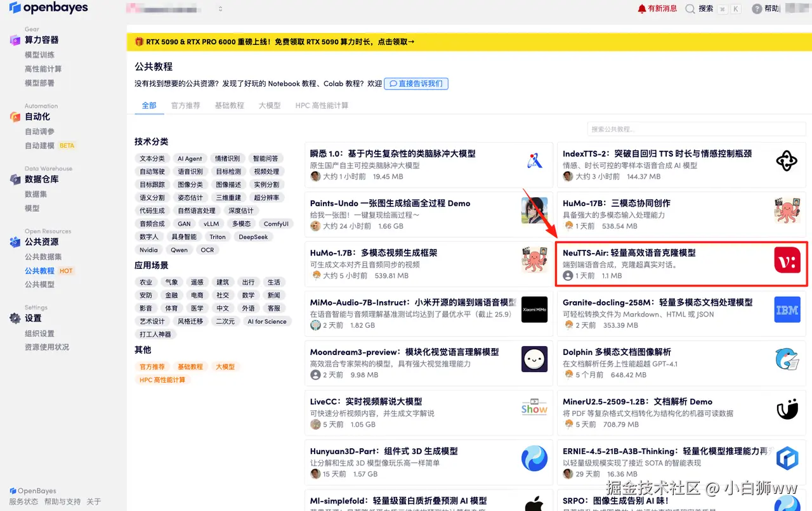Viewport: 812px width, 511px height.
Task: Click the 搜索公共教程 search field
Action: click(697, 129)
